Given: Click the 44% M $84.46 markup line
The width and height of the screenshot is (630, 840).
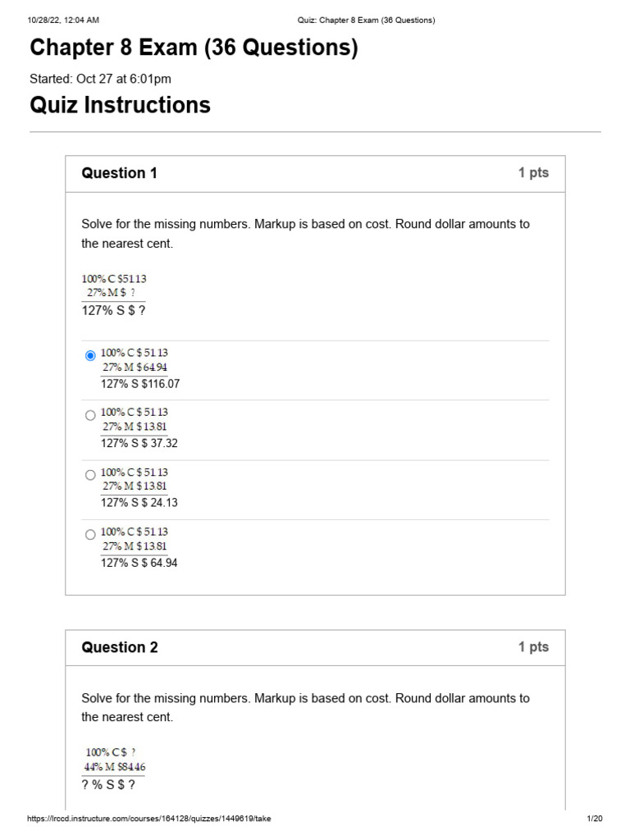Looking at the screenshot, I should coord(115,767).
